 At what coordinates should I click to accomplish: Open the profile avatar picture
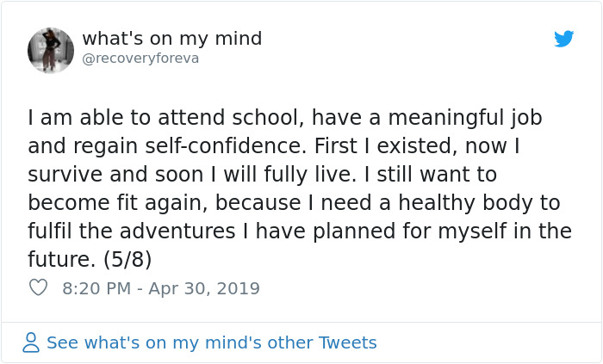[x=51, y=50]
